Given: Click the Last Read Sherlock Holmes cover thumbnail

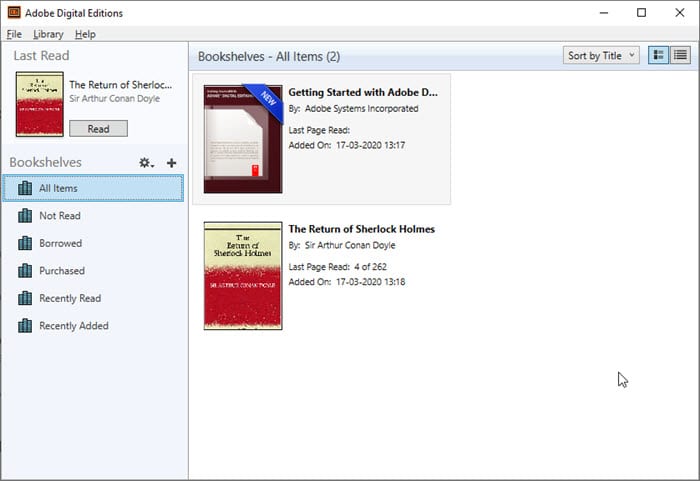Looking at the screenshot, I should click(x=40, y=104).
